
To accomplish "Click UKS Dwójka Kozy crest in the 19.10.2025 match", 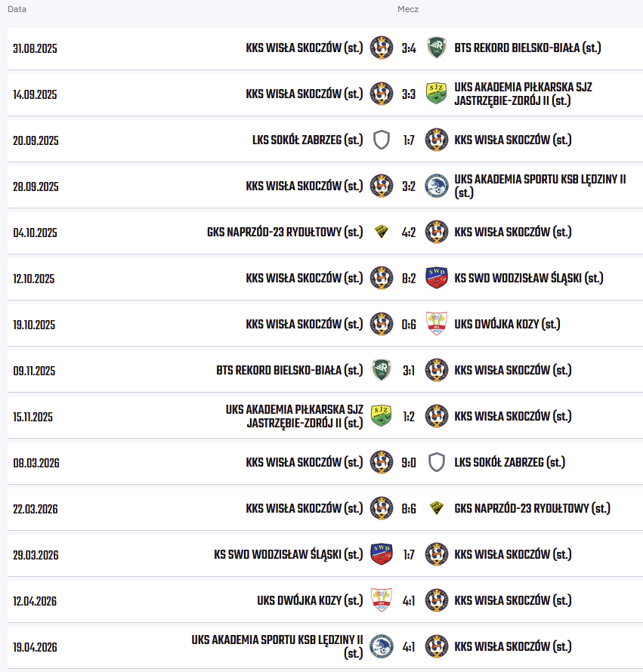I will tap(437, 325).
